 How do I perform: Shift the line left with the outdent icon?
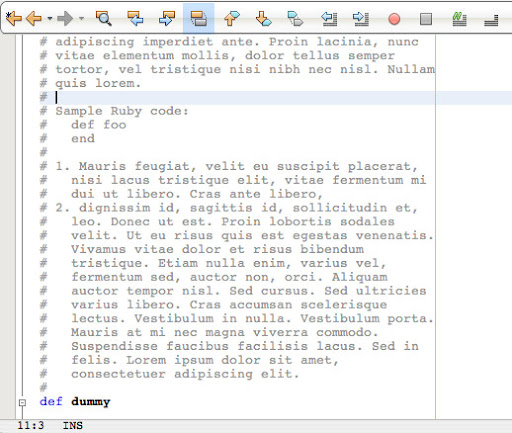329,18
